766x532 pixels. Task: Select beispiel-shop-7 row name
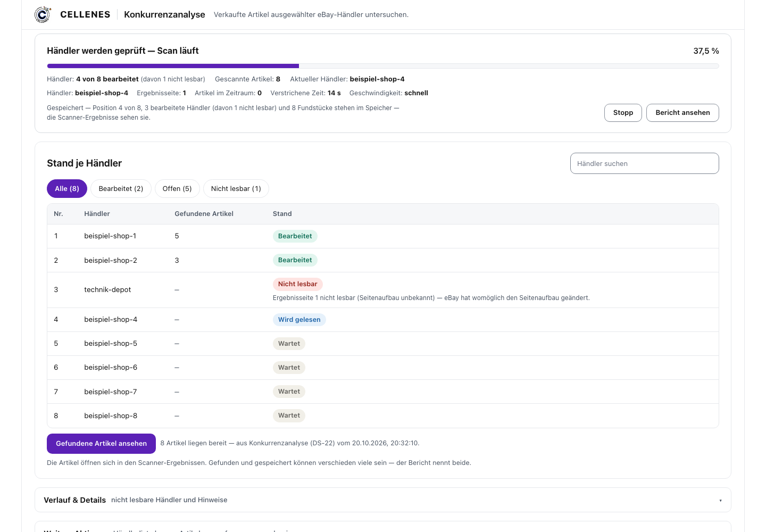[110, 392]
